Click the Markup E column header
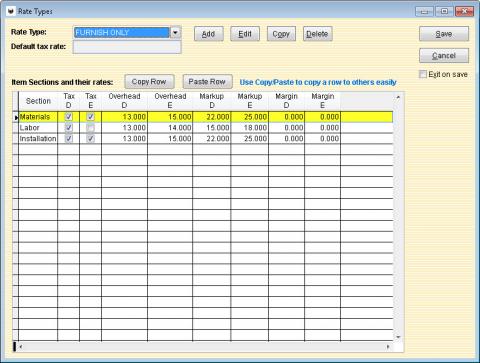 click(x=250, y=101)
